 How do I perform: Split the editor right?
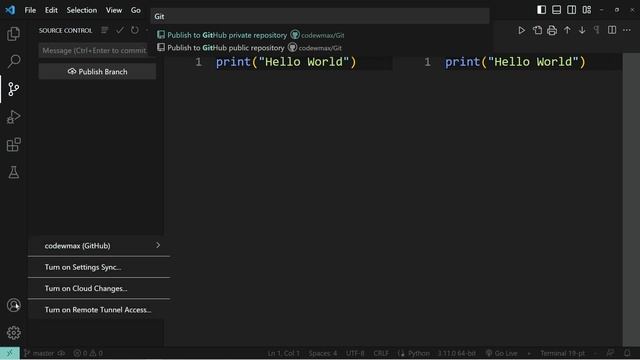pos(612,30)
